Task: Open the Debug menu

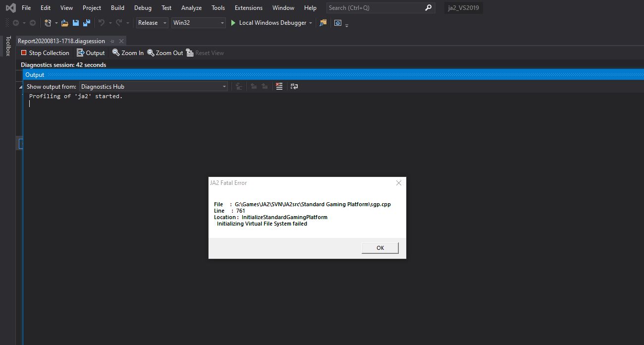Action: pyautogui.click(x=143, y=8)
